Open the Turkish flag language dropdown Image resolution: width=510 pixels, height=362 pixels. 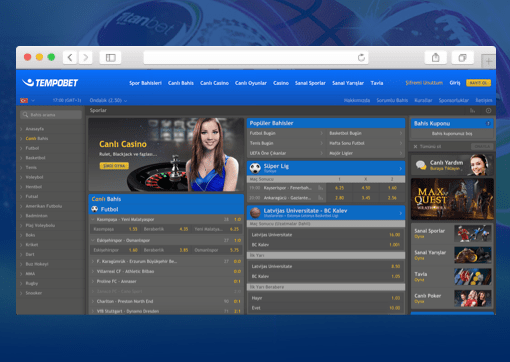pos(27,100)
